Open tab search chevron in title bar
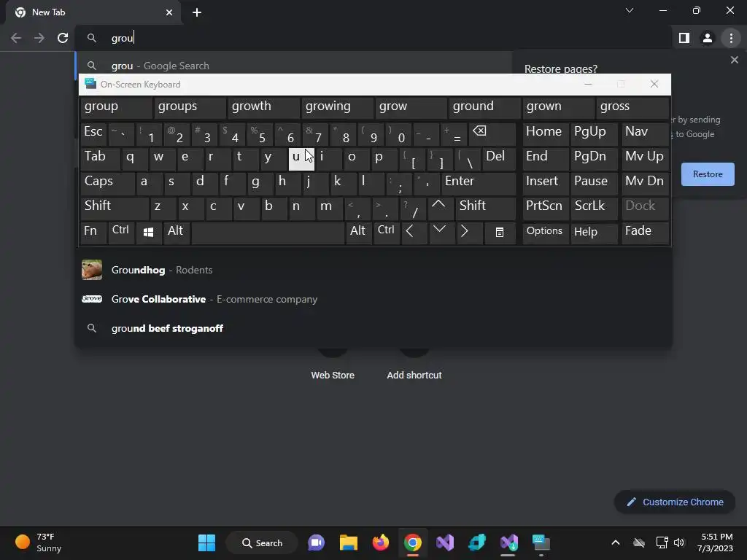 click(630, 10)
